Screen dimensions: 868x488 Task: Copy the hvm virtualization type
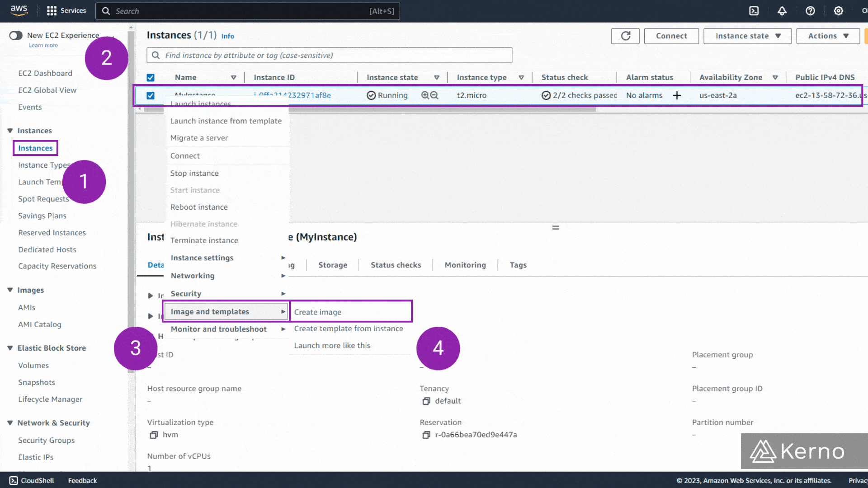[154, 435]
